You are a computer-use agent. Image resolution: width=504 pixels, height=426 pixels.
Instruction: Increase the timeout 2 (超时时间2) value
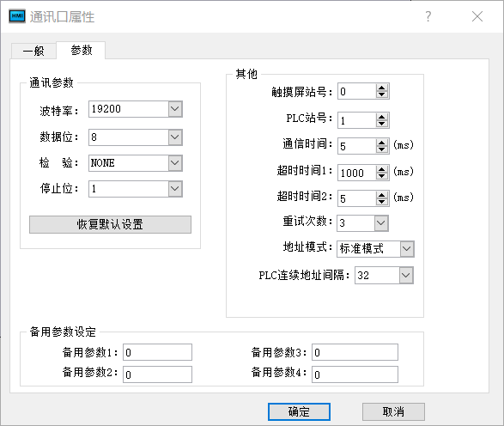tap(381, 195)
